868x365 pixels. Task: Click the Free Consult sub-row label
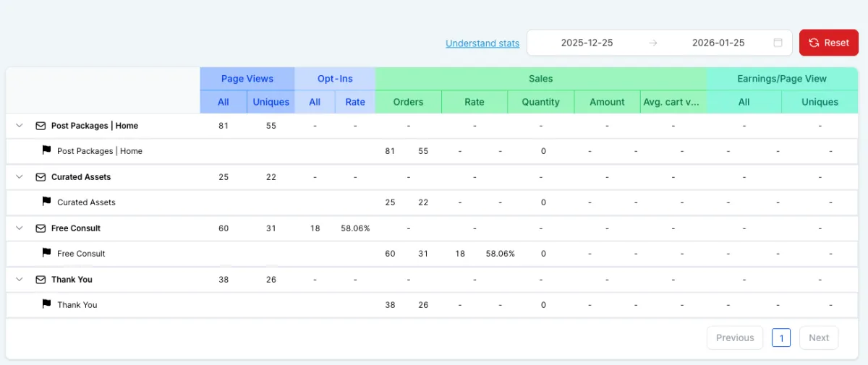pyautogui.click(x=81, y=254)
